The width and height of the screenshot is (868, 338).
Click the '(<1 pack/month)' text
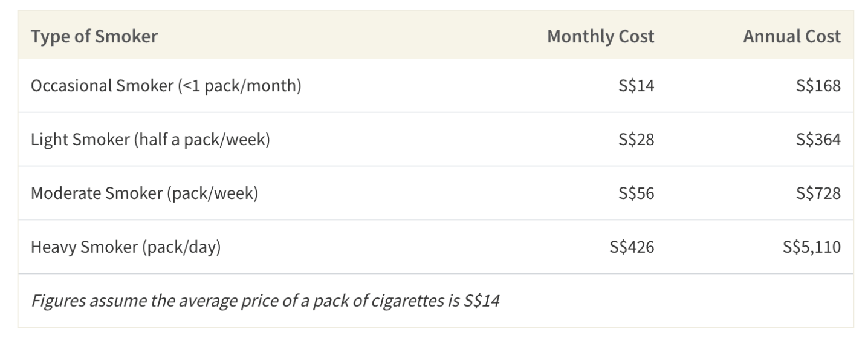click(x=239, y=86)
